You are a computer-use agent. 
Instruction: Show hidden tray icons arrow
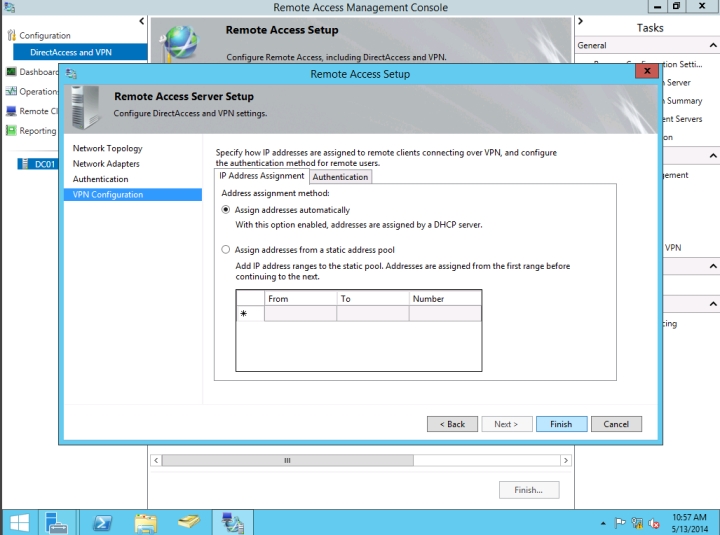tap(603, 523)
